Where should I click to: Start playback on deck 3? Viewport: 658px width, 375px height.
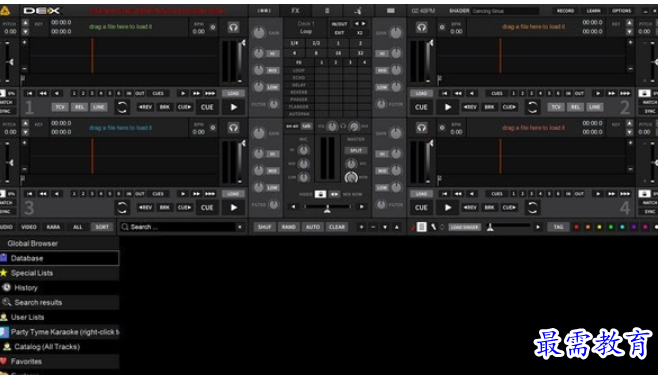pos(234,208)
